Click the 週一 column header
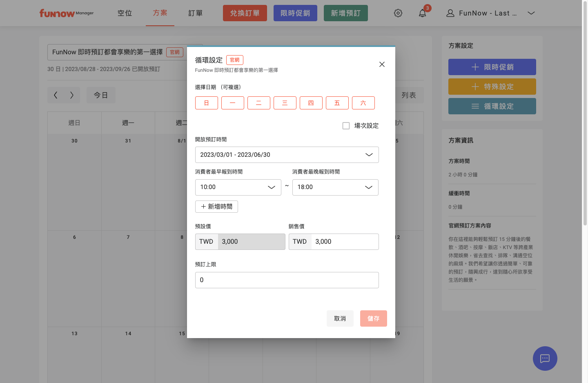This screenshot has width=588, height=383. (128, 123)
